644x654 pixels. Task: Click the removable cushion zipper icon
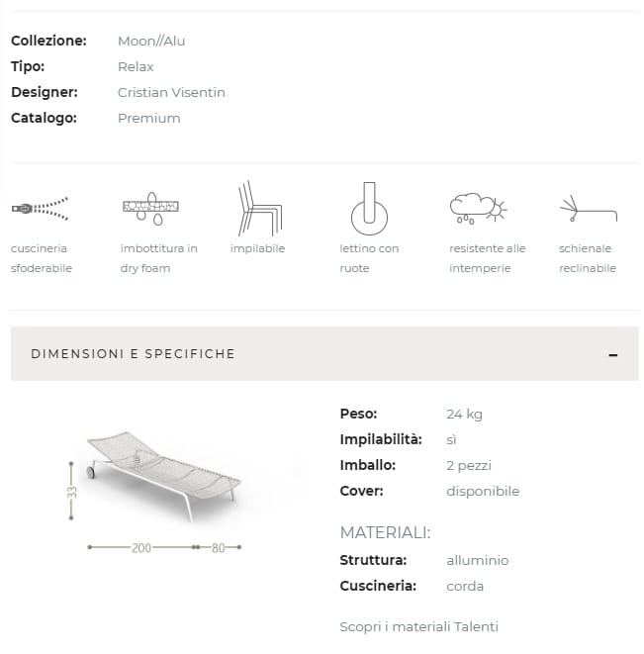point(40,208)
